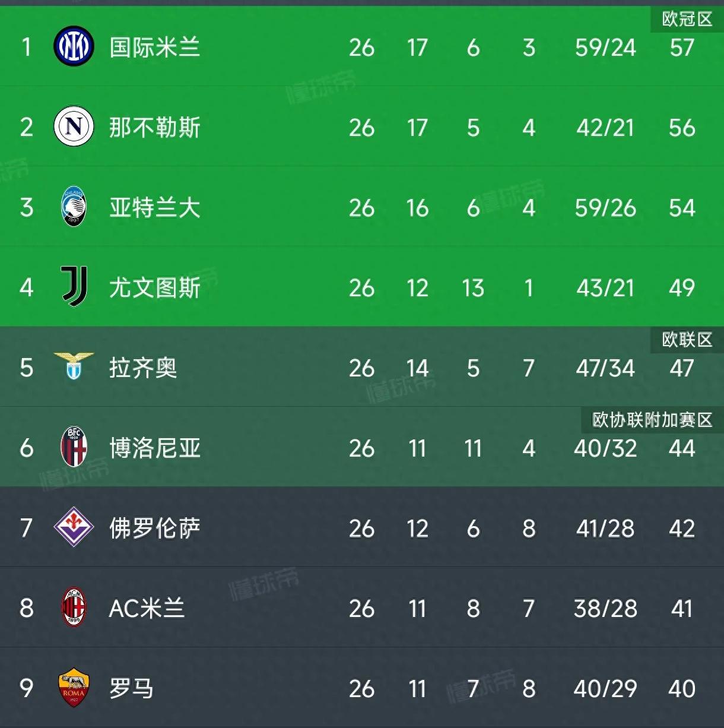Select the 罗马 row team name
The image size is (724, 728).
[132, 689]
